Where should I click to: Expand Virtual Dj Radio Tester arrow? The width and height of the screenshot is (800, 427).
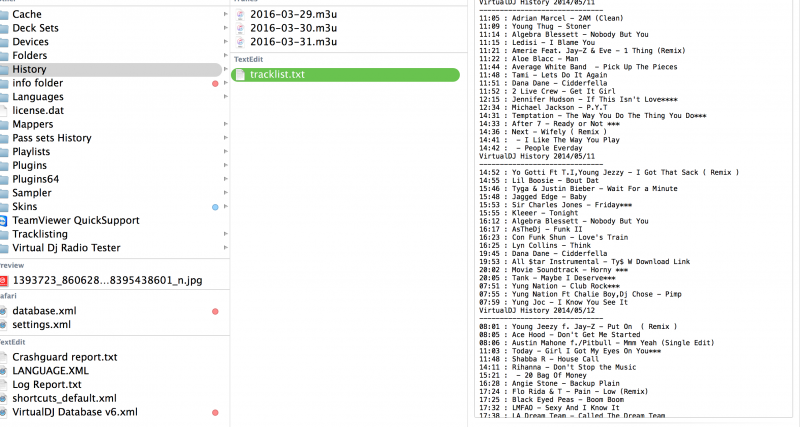click(226, 248)
